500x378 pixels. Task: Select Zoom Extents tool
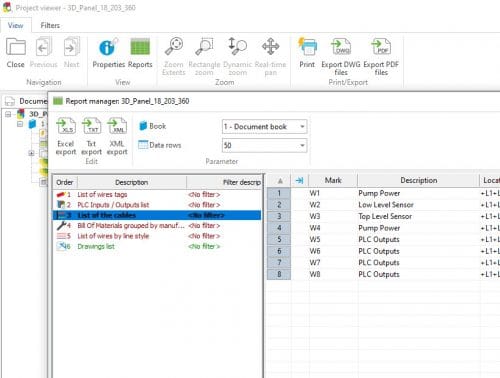pyautogui.click(x=174, y=46)
